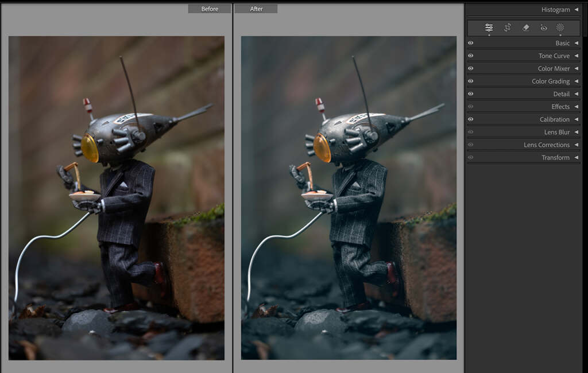This screenshot has height=373, width=588.
Task: Toggle the Transform panel eye icon
Action: coord(471,158)
